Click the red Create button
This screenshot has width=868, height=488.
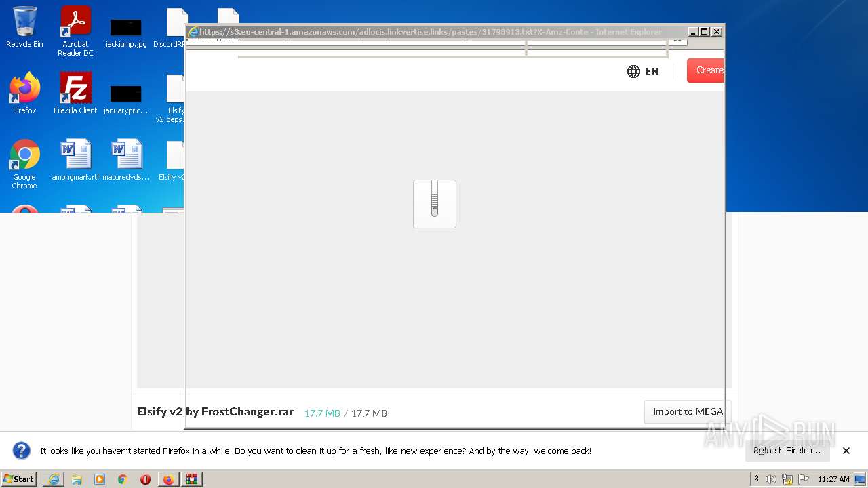pyautogui.click(x=705, y=70)
